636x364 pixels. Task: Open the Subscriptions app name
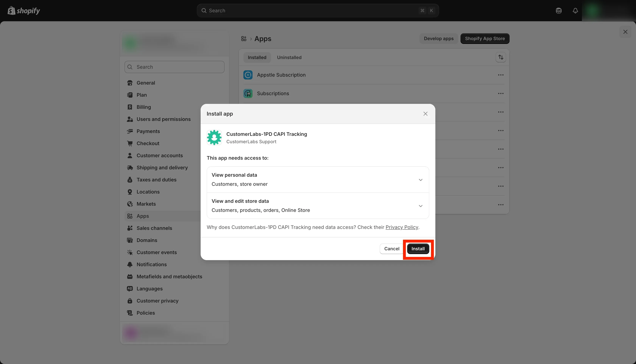click(273, 93)
